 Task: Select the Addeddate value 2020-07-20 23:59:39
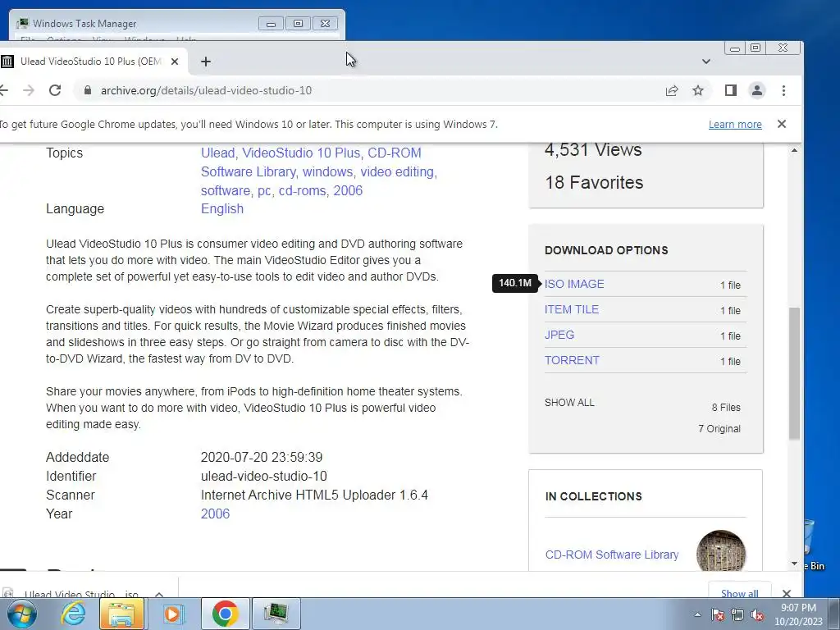[262, 458]
